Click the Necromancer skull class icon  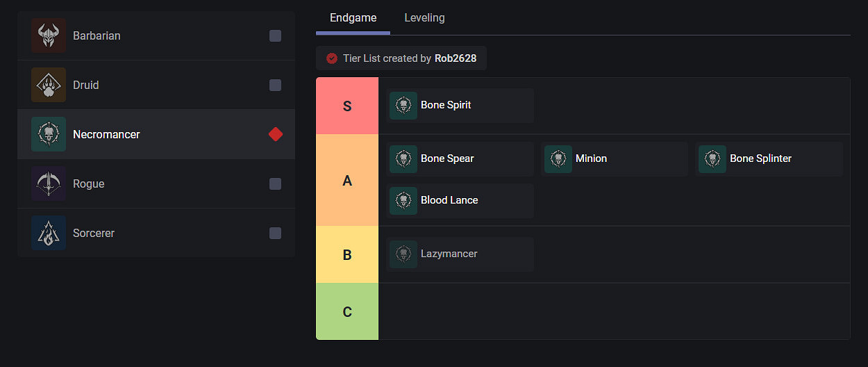(49, 134)
